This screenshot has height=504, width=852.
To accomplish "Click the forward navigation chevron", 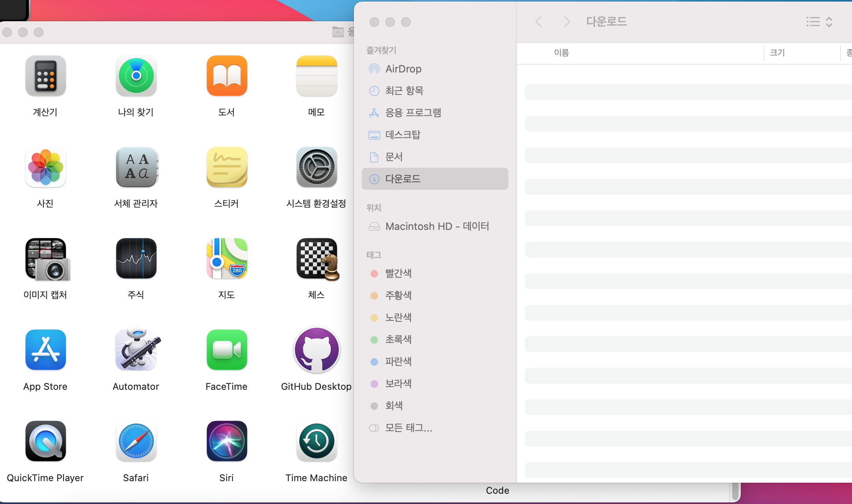I will [566, 22].
